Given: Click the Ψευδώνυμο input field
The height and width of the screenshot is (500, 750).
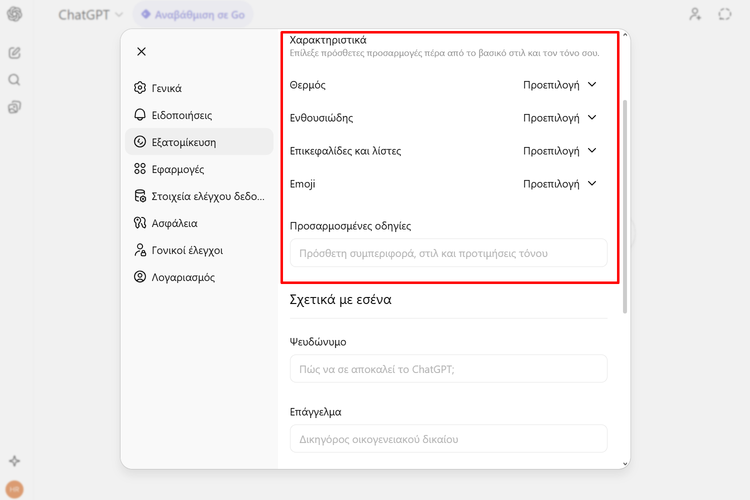Looking at the screenshot, I should point(448,368).
